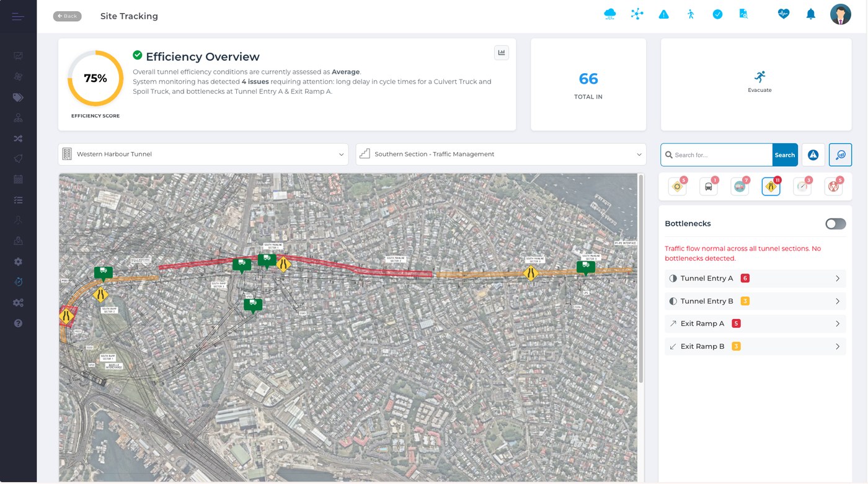Click the Back button
Screen dimensions: 868x484
(x=67, y=16)
